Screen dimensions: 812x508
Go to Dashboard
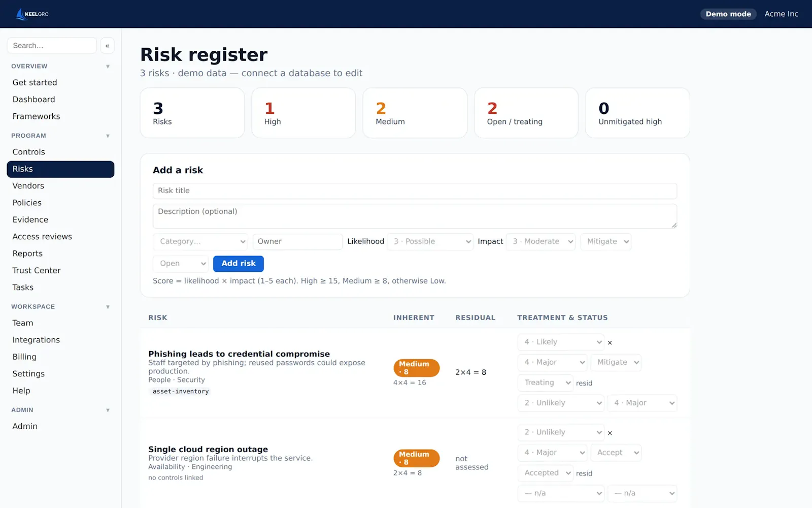60,100
